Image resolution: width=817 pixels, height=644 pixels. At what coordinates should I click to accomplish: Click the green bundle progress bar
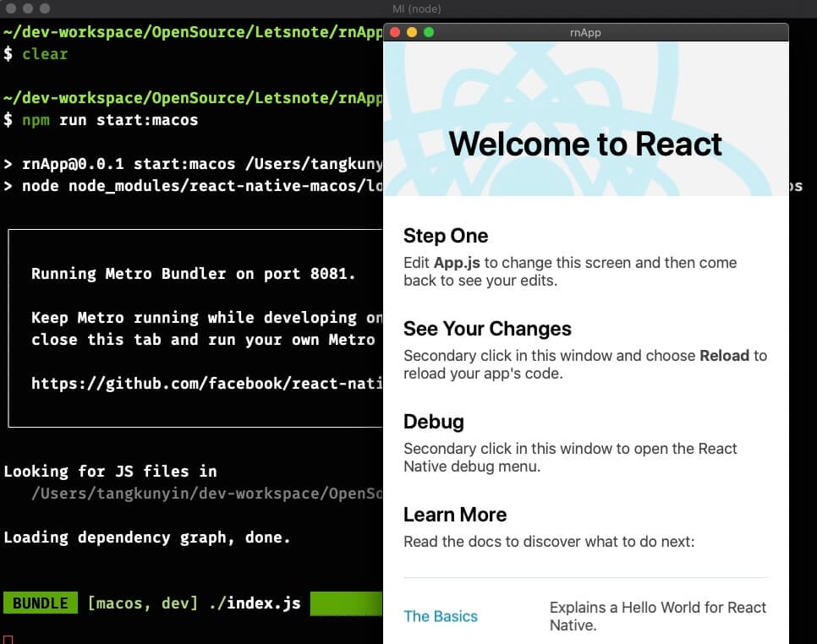346,603
